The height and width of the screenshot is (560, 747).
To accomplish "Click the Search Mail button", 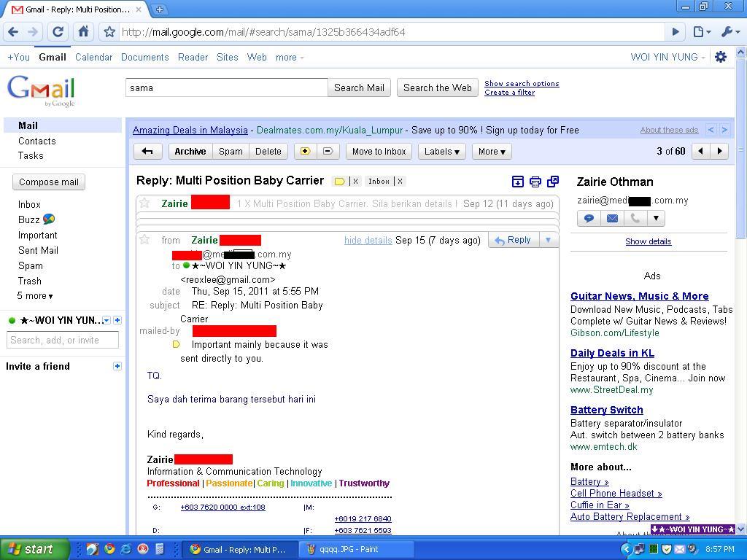I will pos(359,87).
